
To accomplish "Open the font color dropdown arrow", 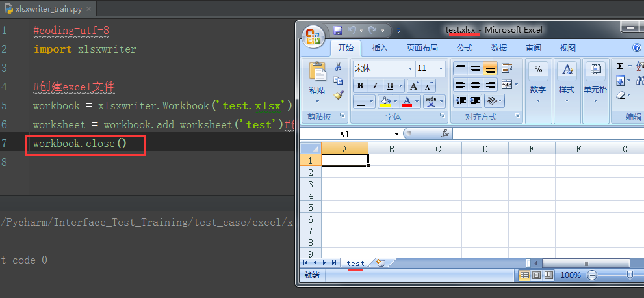I will pyautogui.click(x=417, y=101).
